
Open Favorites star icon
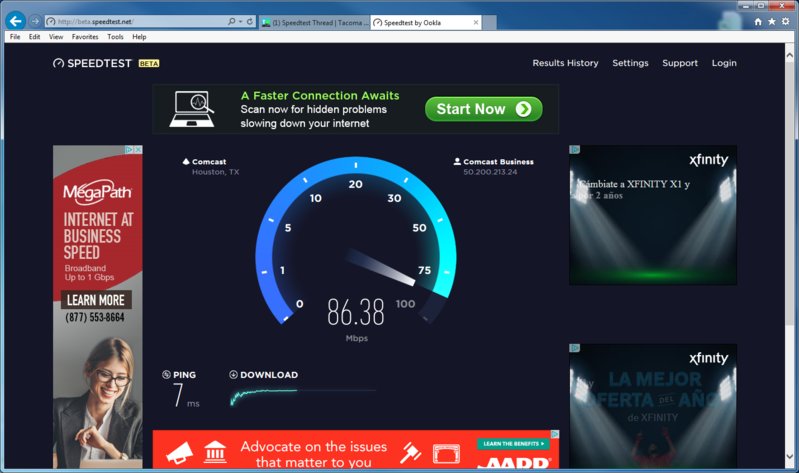[771, 21]
